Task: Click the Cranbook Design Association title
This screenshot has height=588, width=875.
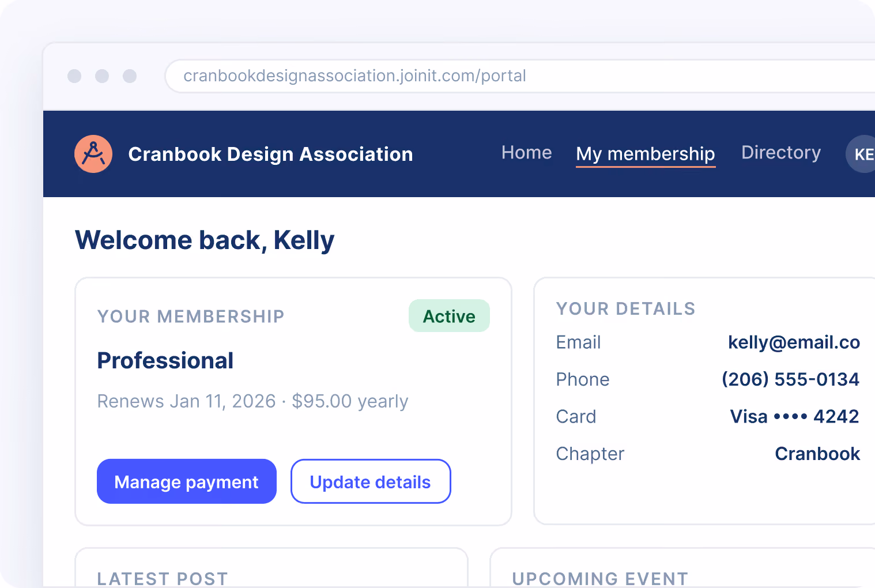Action: (x=270, y=154)
